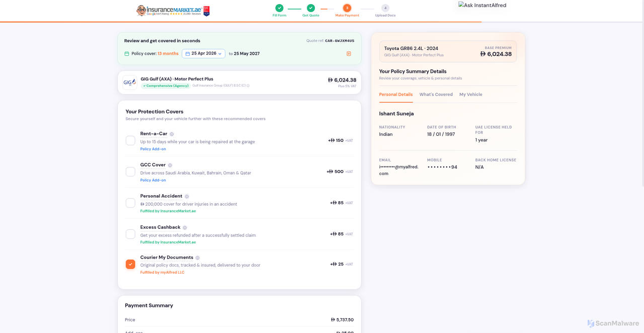This screenshot has height=333, width=644.
Task: Click the Get Quote checkmark icon
Action: tap(310, 9)
